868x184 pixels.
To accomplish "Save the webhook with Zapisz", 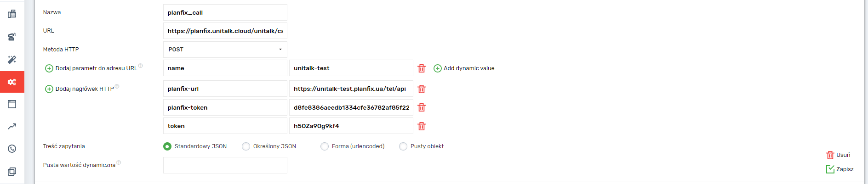I will pos(840,169).
